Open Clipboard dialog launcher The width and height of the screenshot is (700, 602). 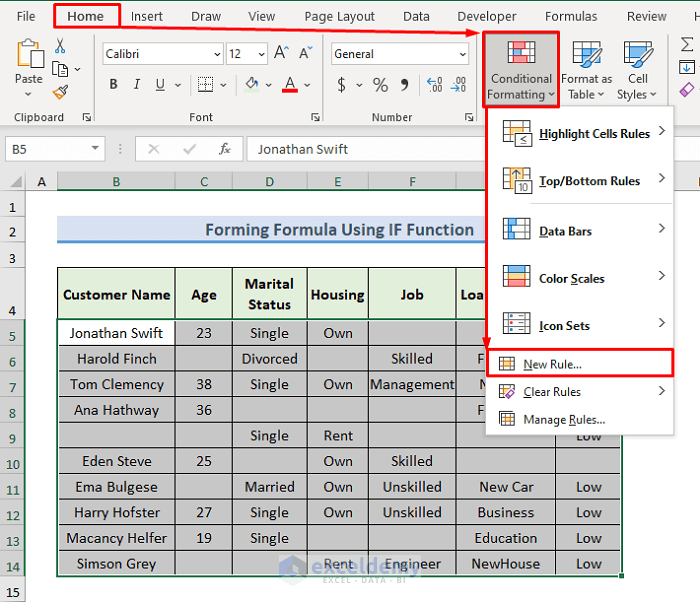click(87, 117)
